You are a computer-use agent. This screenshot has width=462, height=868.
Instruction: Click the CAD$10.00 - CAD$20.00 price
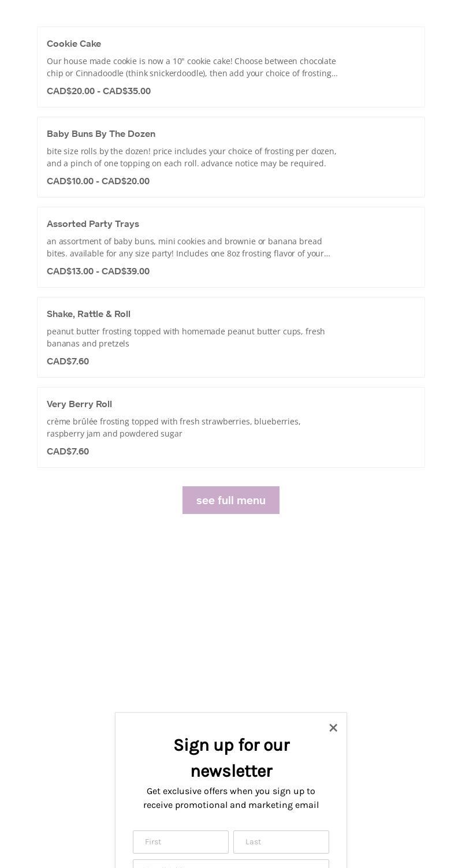point(98,181)
